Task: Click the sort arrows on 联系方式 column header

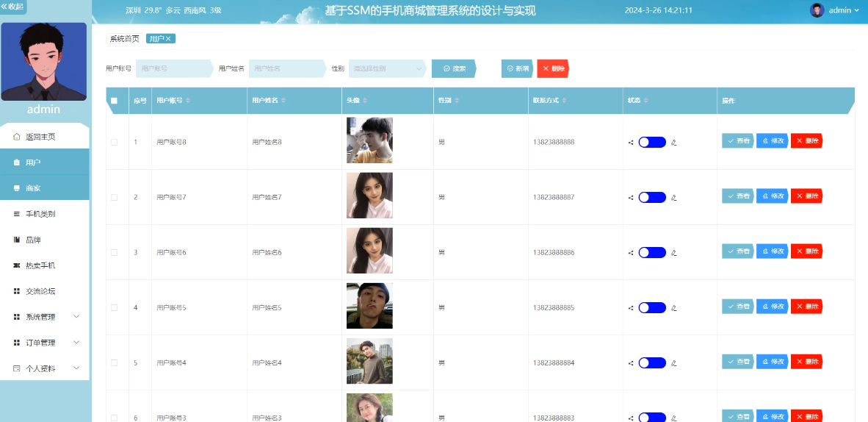Action: [563, 101]
